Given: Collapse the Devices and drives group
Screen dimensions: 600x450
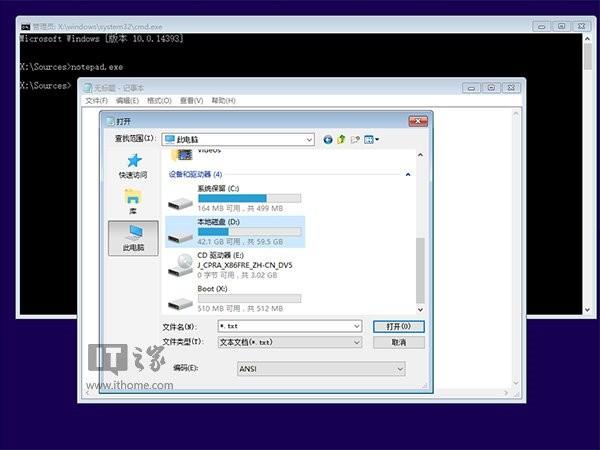Looking at the screenshot, I should tap(409, 174).
